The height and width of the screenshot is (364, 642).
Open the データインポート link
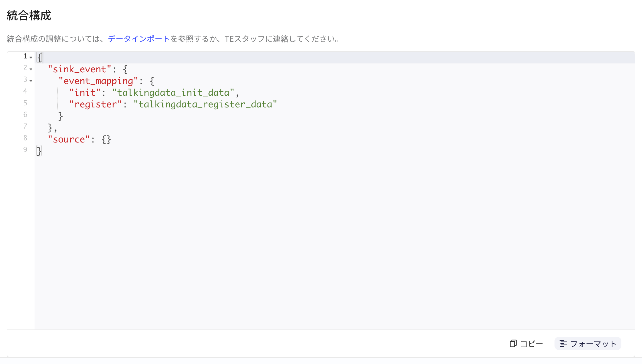click(x=139, y=39)
